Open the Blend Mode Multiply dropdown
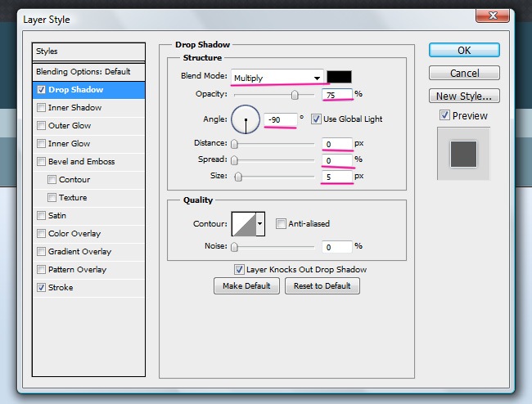This screenshot has height=404, width=532. tap(276, 78)
